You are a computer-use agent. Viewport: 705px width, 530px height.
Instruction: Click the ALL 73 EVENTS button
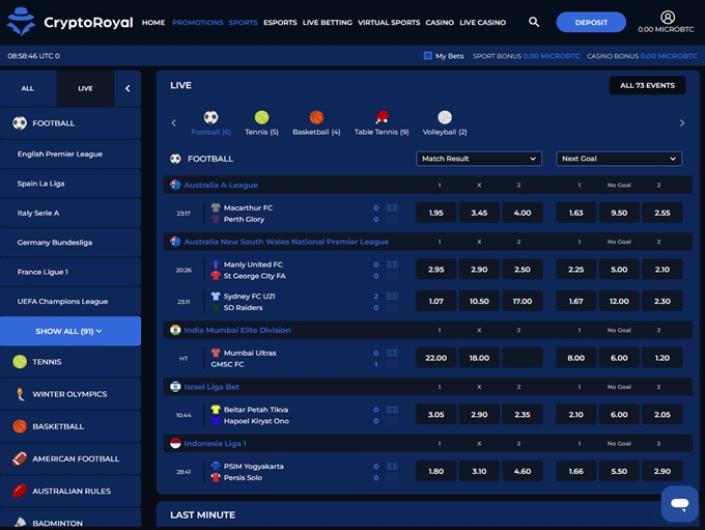[647, 86]
